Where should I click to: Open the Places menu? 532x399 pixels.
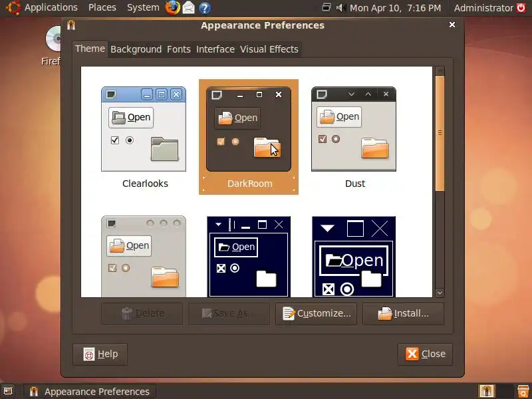[102, 7]
